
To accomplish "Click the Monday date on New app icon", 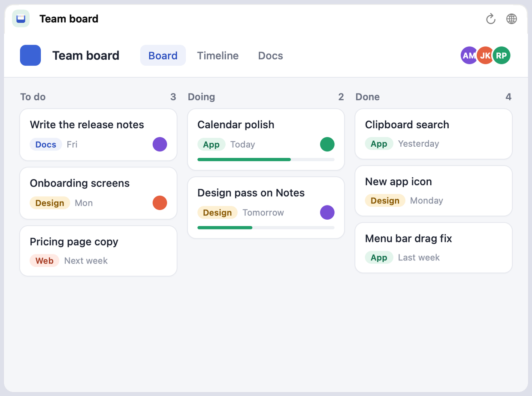I will coord(427,200).
